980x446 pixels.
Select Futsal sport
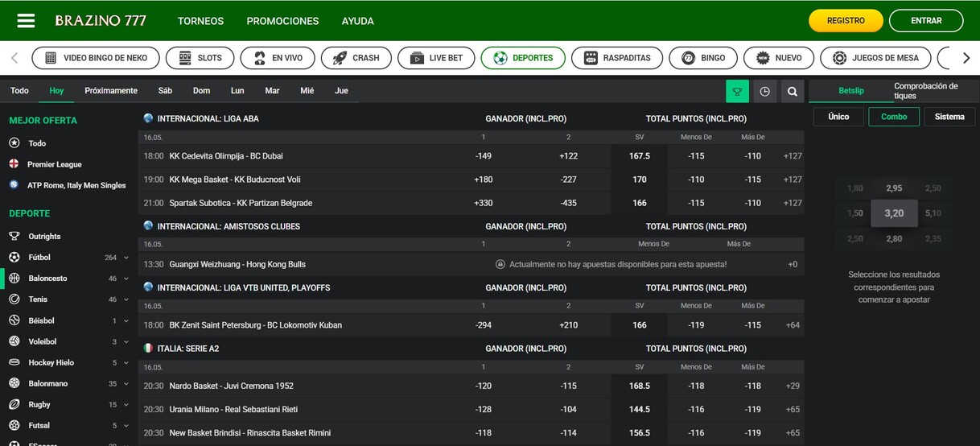[39, 426]
